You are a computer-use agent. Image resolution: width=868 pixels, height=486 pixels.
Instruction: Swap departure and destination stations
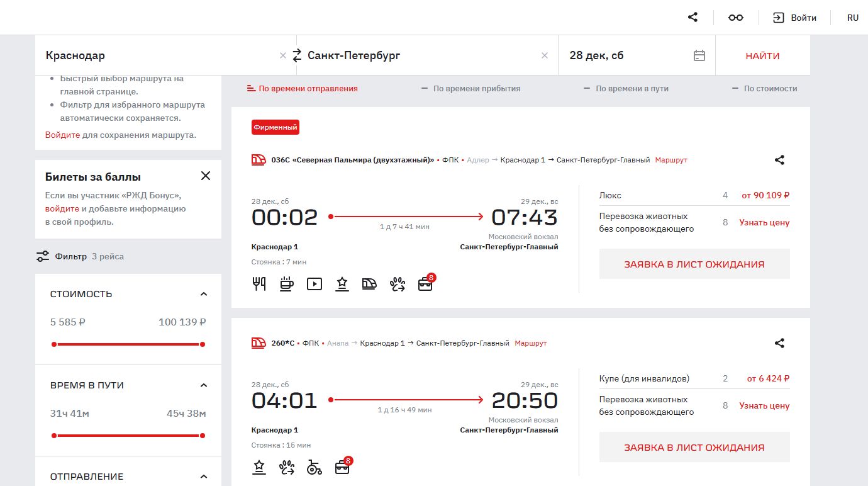point(297,55)
